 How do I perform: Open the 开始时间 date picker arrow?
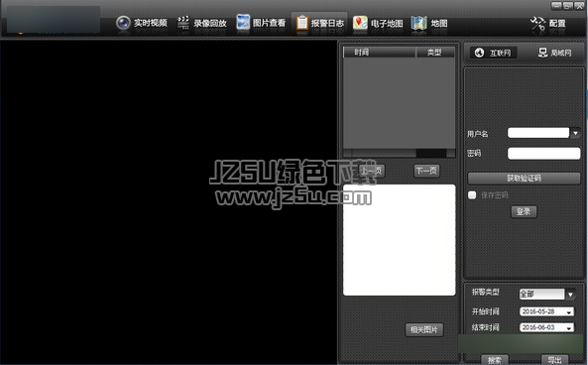(569, 312)
